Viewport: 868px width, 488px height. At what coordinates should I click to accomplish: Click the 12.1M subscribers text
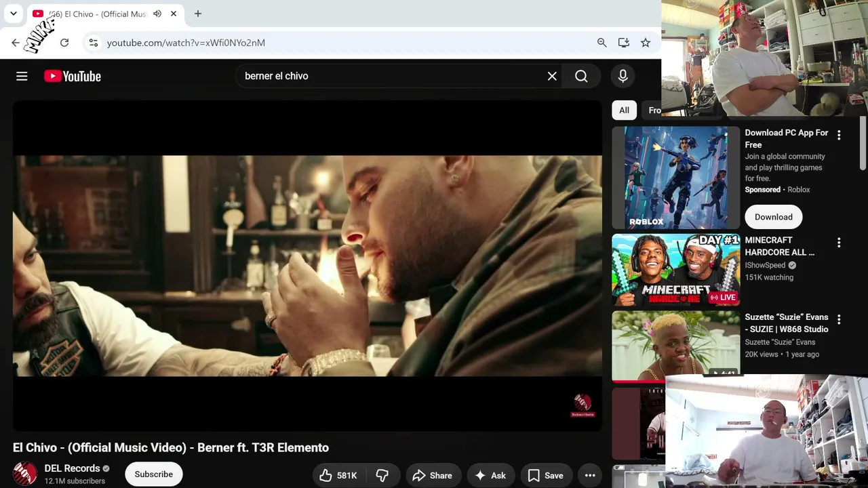75,481
